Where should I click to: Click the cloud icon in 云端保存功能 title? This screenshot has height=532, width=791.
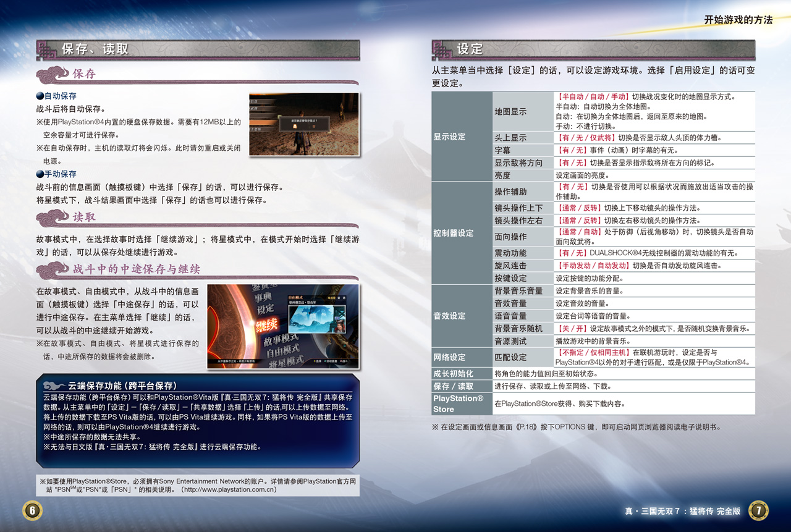(55, 386)
